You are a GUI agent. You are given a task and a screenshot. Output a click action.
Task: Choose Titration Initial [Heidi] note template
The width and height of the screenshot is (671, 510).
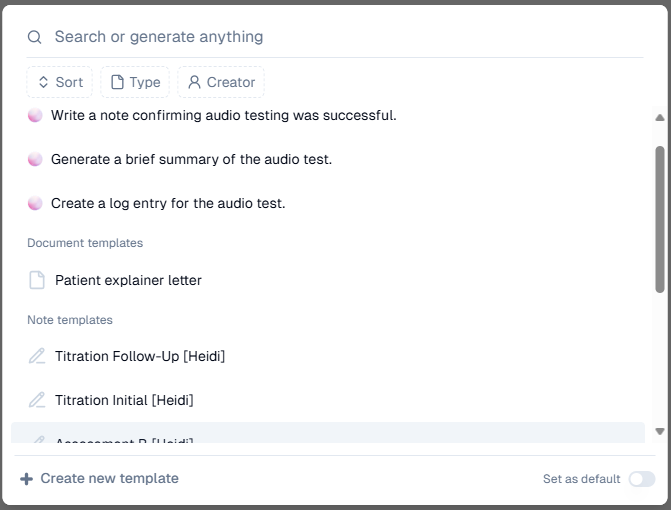coord(124,400)
